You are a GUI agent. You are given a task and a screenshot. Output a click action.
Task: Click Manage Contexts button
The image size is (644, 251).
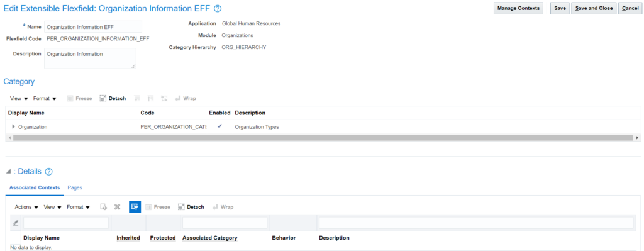518,8
